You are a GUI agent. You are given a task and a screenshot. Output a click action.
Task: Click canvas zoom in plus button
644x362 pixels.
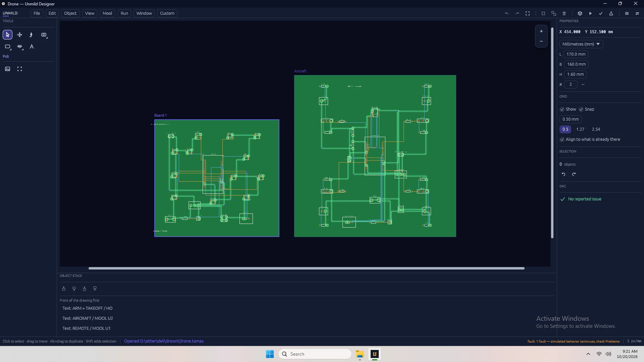[x=541, y=31]
